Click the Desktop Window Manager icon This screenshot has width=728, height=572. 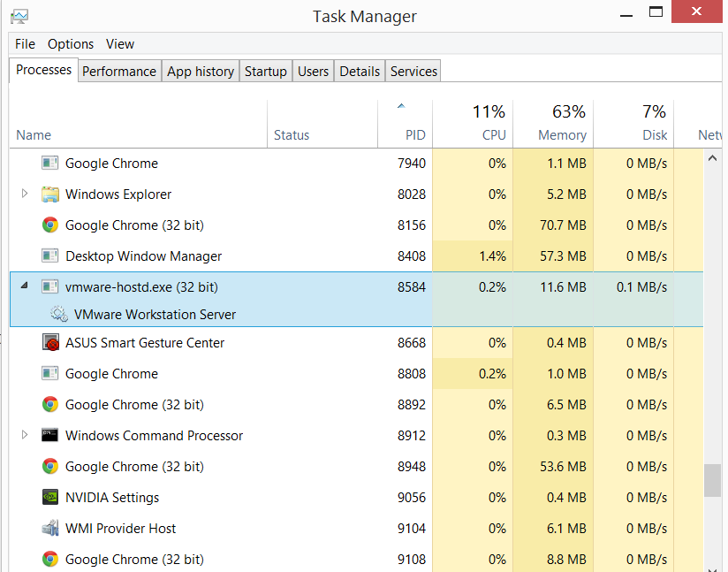pyautogui.click(x=49, y=256)
